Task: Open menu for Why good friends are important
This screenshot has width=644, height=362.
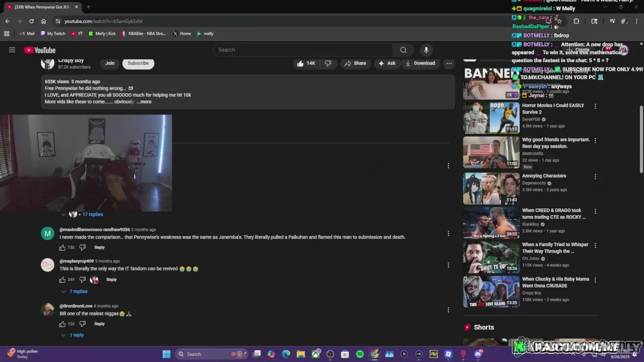Action: 595,141
